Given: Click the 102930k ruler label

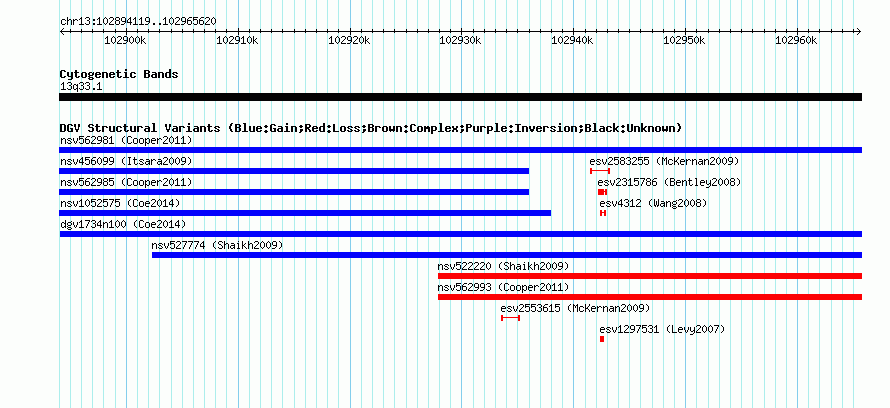Looking at the screenshot, I should [x=460, y=40].
